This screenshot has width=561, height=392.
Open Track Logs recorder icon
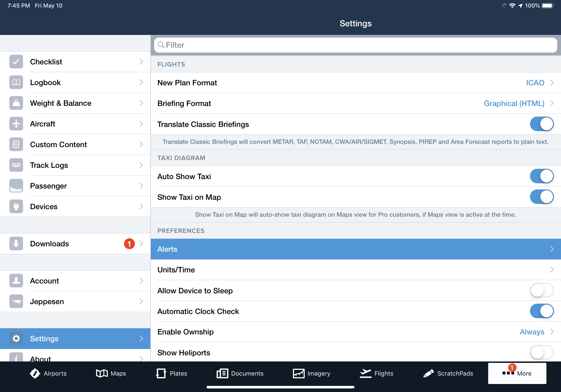tap(16, 165)
